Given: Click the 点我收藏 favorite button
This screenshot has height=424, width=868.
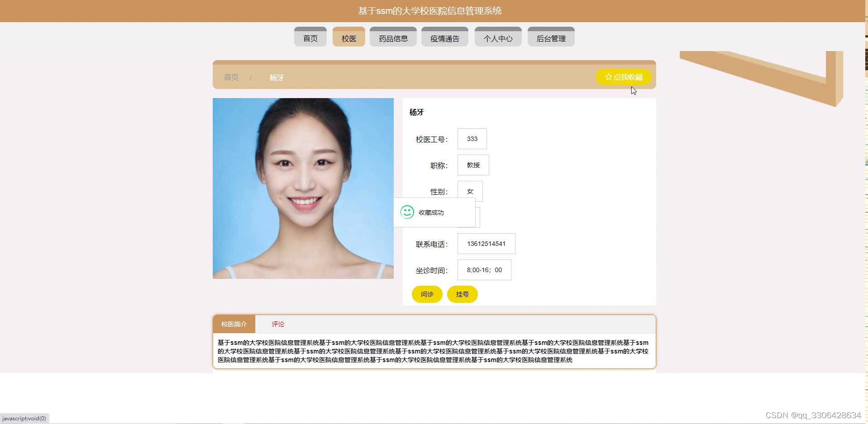Looking at the screenshot, I should [x=624, y=77].
